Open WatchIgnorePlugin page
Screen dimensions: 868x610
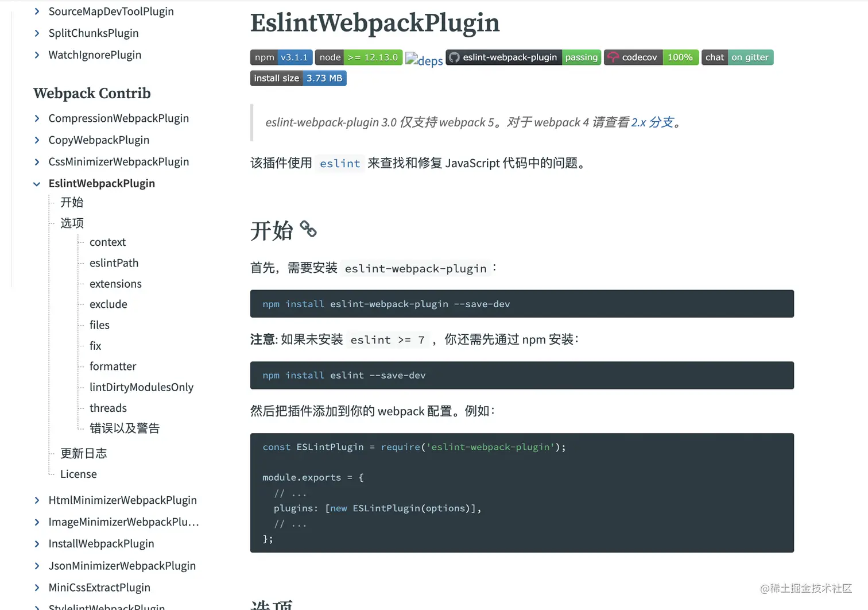[95, 55]
